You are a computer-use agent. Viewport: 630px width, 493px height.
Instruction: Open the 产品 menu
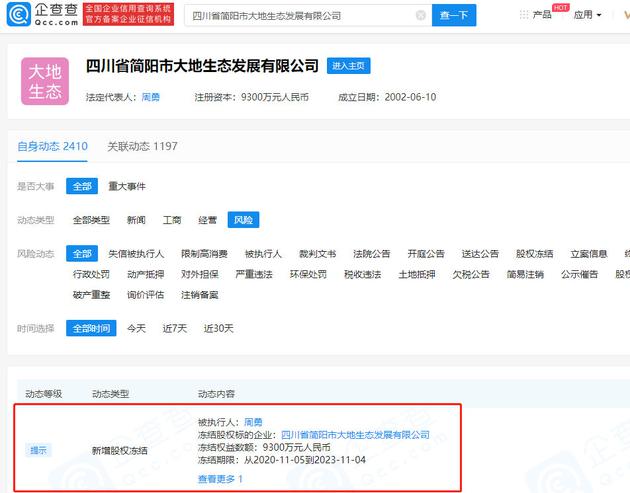pyautogui.click(x=541, y=16)
